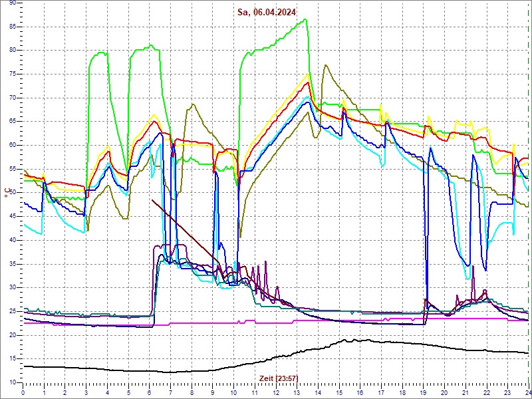Click the 30 label on the temperature axis
The width and height of the screenshot is (532, 399).
tap(13, 288)
